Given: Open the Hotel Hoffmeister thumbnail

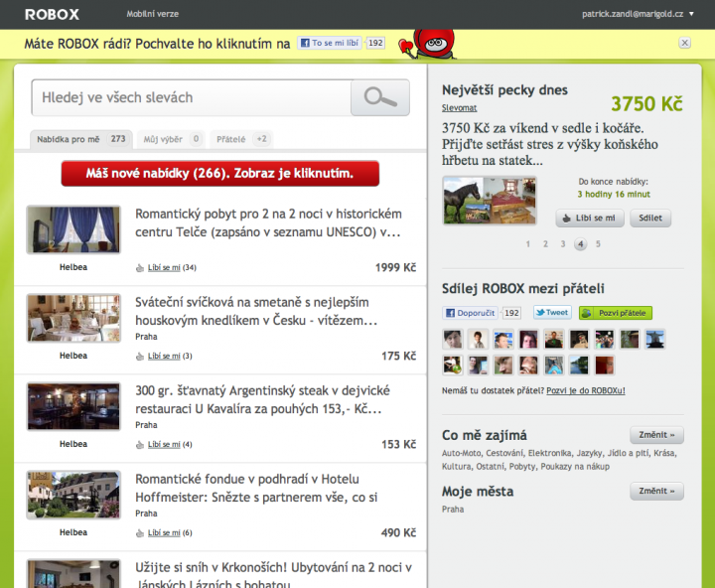Looking at the screenshot, I should click(x=73, y=495).
